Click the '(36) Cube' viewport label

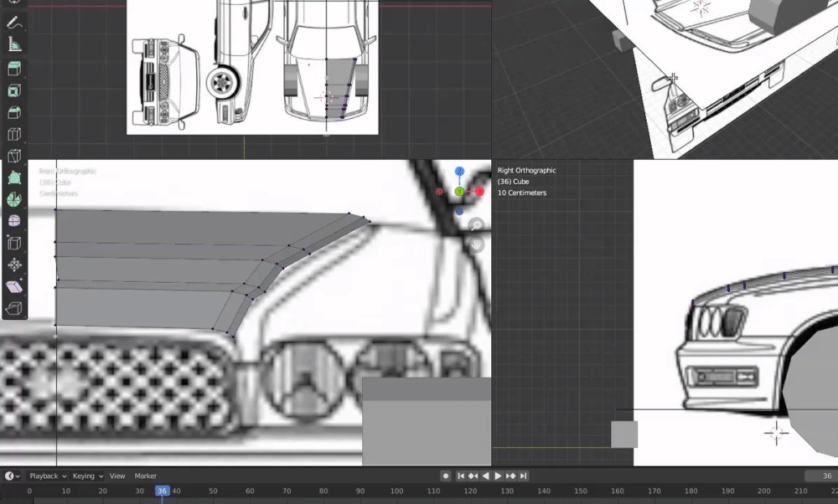[x=513, y=182]
